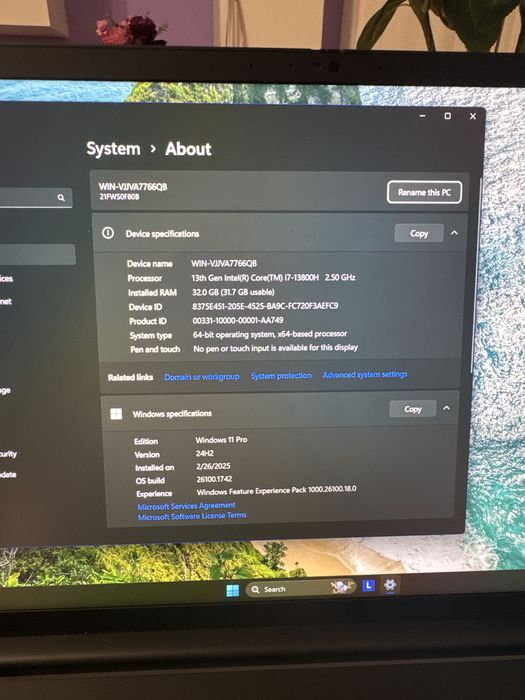Select the Edition value Windows 11 Pro
Screen dimensions: 525x700
coord(221,440)
